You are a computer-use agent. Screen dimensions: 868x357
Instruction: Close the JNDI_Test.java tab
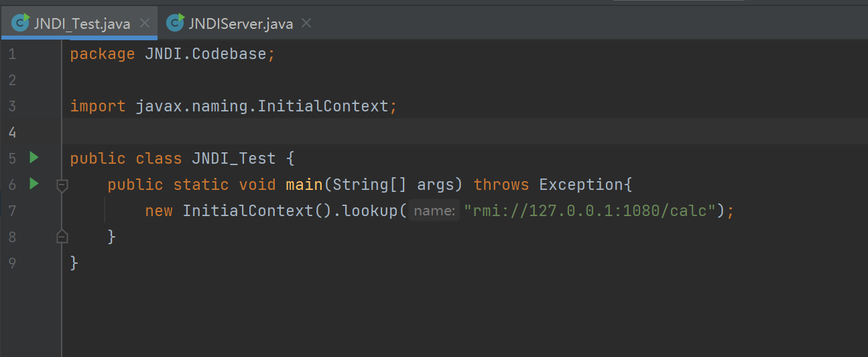tap(144, 23)
